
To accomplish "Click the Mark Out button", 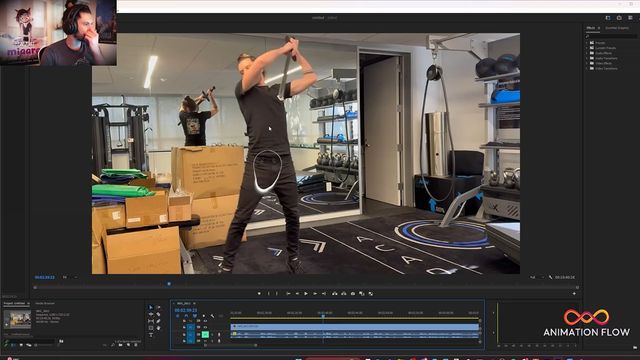I will click(x=277, y=293).
